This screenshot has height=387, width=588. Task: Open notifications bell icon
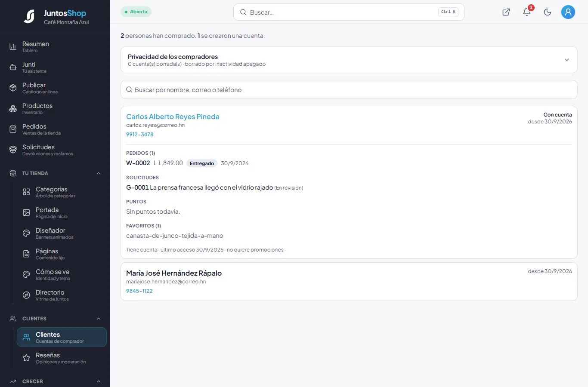(527, 12)
